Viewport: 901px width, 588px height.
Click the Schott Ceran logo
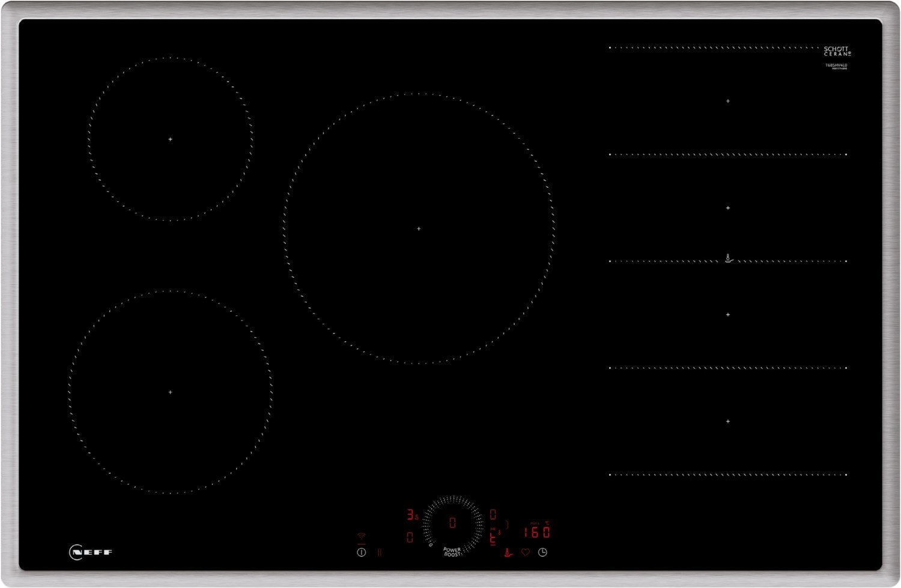tap(836, 51)
